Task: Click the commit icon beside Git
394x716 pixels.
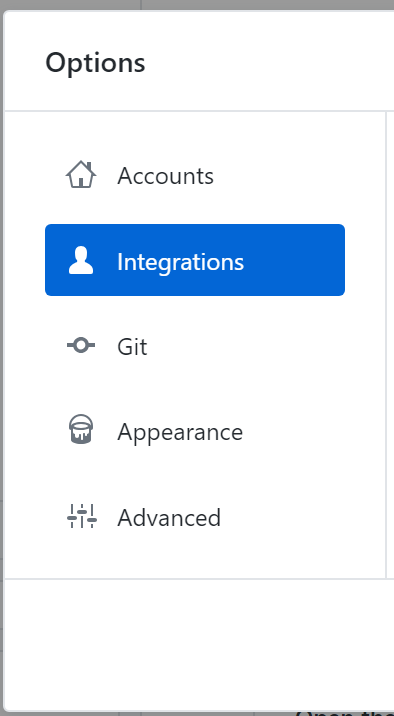Action: click(x=81, y=345)
